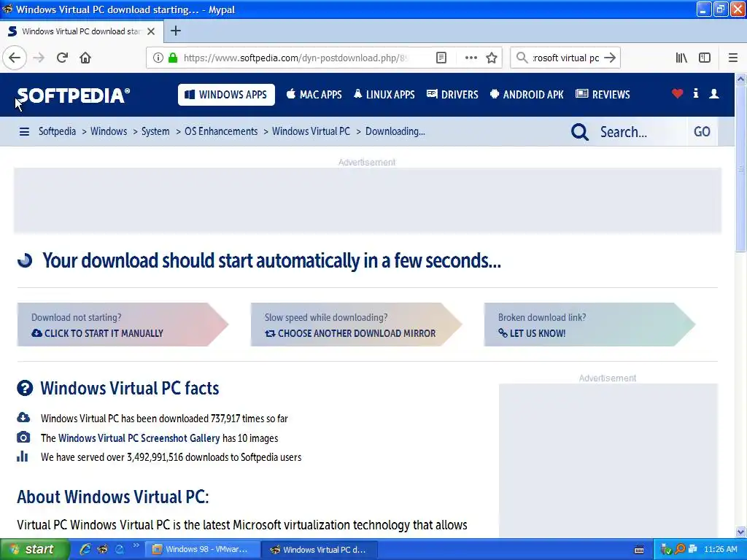Viewport: 747px width, 560px height.
Task: Click scrollbar down arrow
Action: click(741, 532)
